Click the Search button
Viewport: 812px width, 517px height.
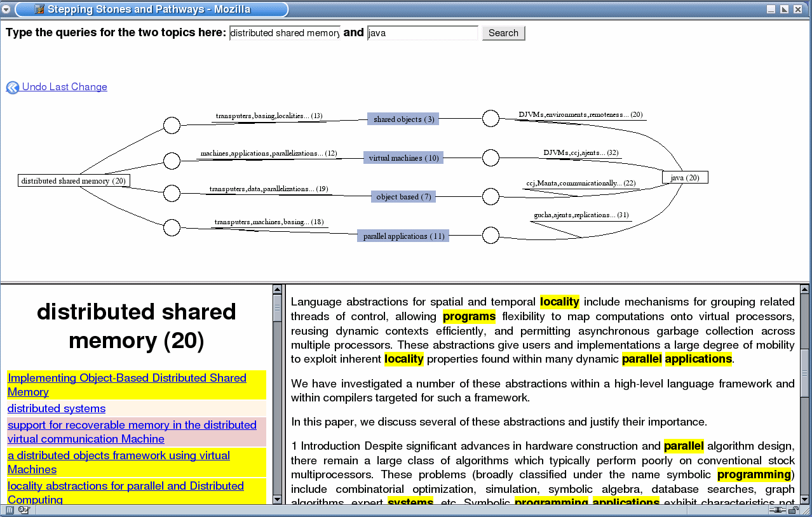(x=504, y=33)
